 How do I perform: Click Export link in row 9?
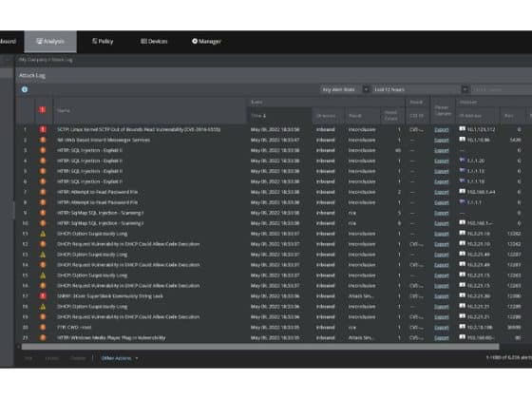(442, 213)
